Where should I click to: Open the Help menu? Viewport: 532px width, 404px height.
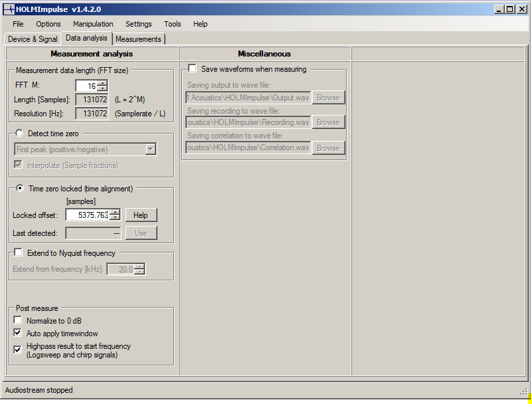point(200,24)
